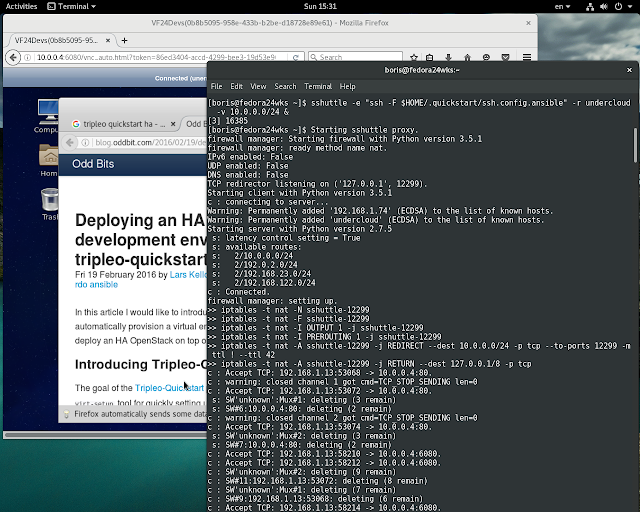Click 'Connected (unen' VNC status text

coord(180,78)
